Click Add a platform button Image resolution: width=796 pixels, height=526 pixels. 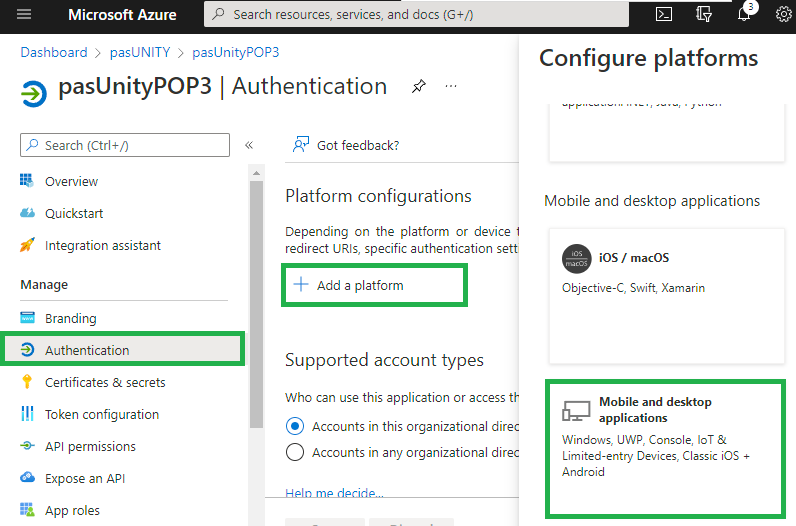(374, 285)
